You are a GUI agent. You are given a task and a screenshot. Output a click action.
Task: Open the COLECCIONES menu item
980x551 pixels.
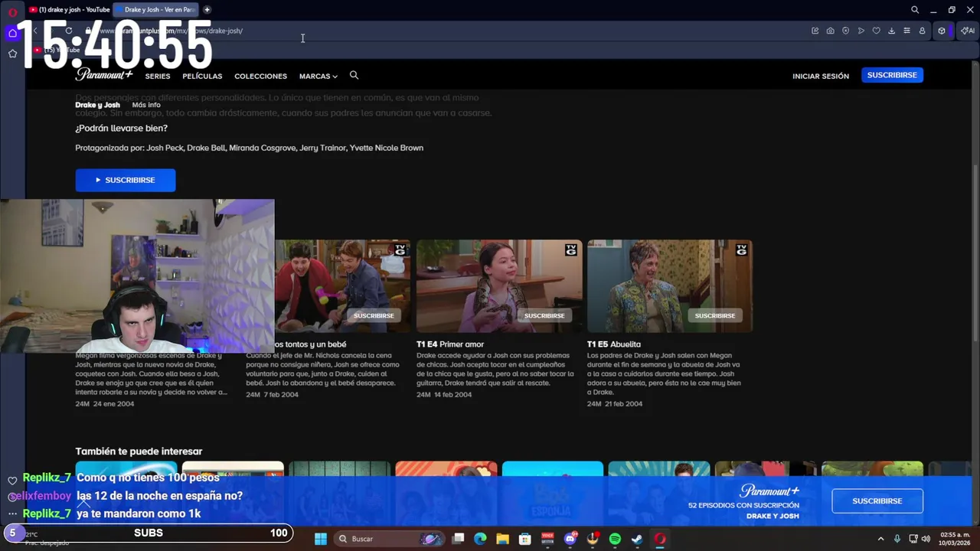click(260, 76)
